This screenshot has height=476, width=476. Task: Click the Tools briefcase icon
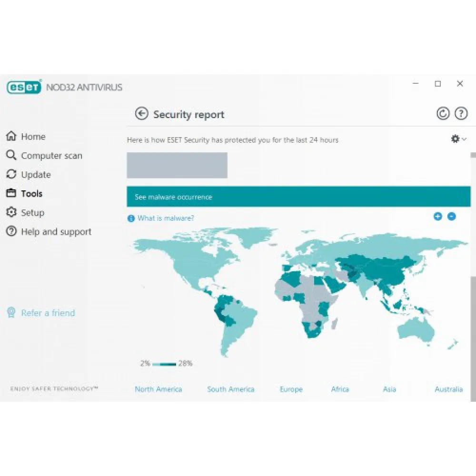coord(11,193)
